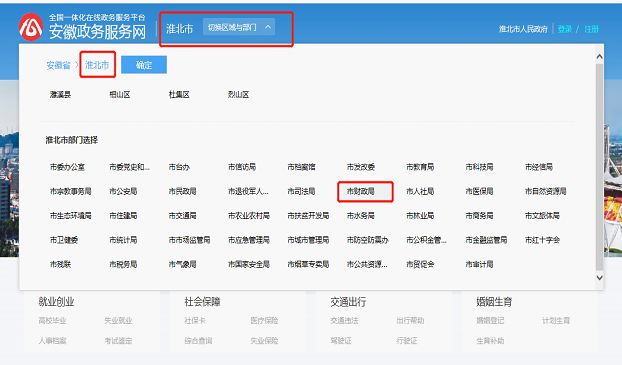Select department 市委党史和...
622x365 pixels.
[129, 167]
